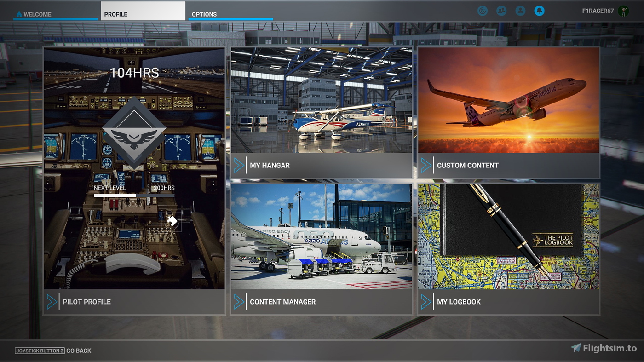Image resolution: width=644 pixels, height=362 pixels.
Task: Open the single-person profile icon
Action: pos(520,10)
